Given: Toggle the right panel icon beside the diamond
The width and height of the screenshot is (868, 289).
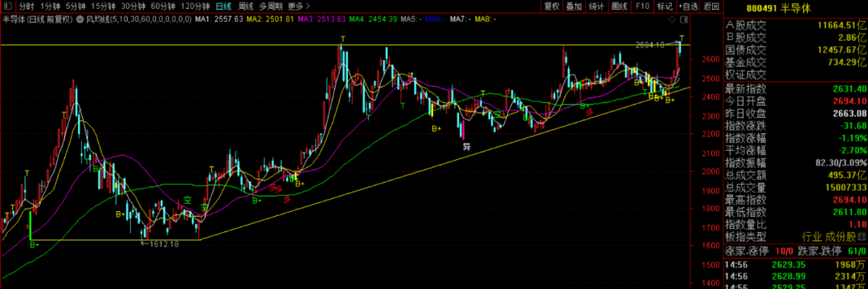Looking at the screenshot, I should pos(683,19).
